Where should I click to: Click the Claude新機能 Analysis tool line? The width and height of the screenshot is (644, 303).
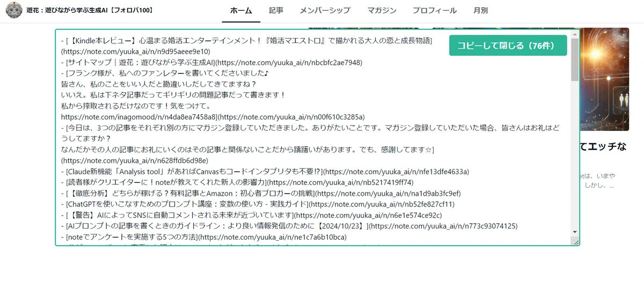(x=265, y=172)
